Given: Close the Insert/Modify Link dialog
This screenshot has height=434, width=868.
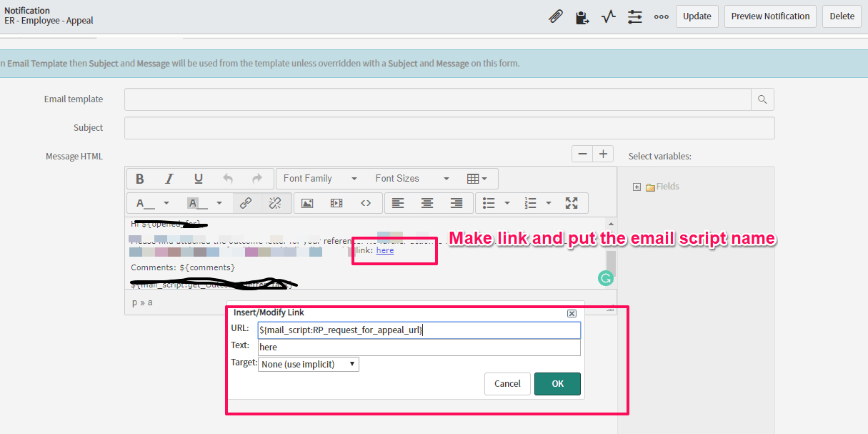Looking at the screenshot, I should [x=572, y=313].
